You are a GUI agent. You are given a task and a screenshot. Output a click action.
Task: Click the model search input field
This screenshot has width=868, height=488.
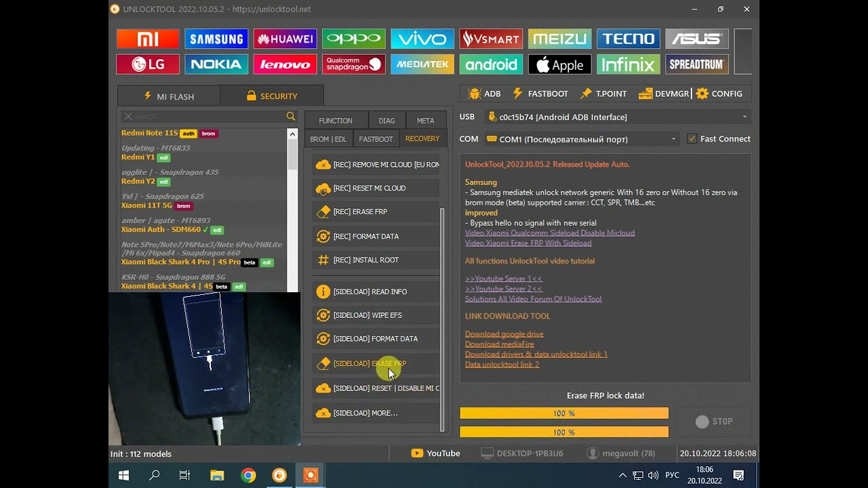coord(209,117)
